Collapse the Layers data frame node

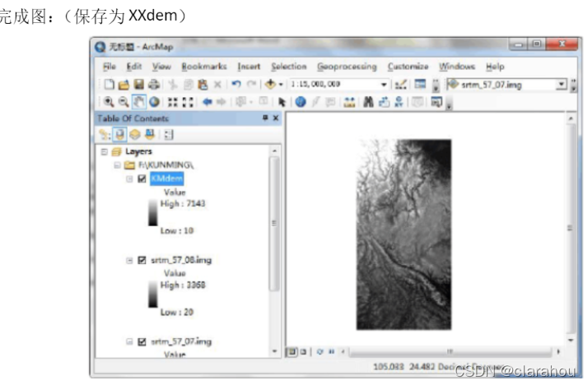pyautogui.click(x=105, y=151)
